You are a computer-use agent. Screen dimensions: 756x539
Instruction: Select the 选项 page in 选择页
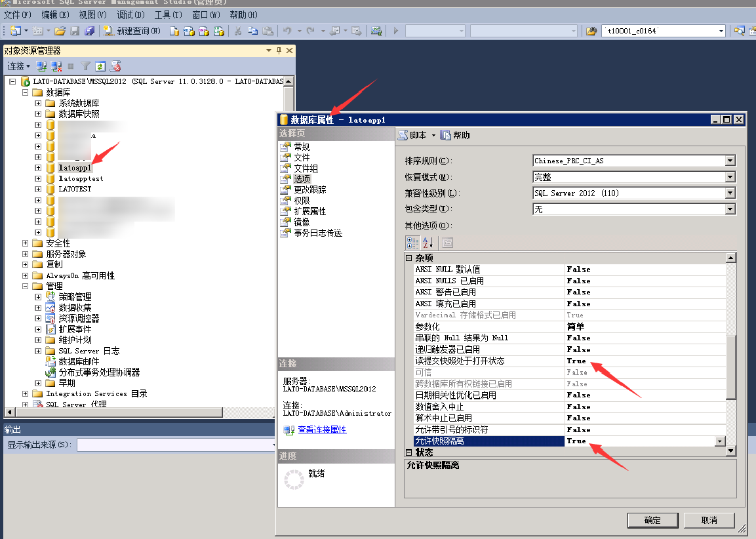pyautogui.click(x=302, y=179)
